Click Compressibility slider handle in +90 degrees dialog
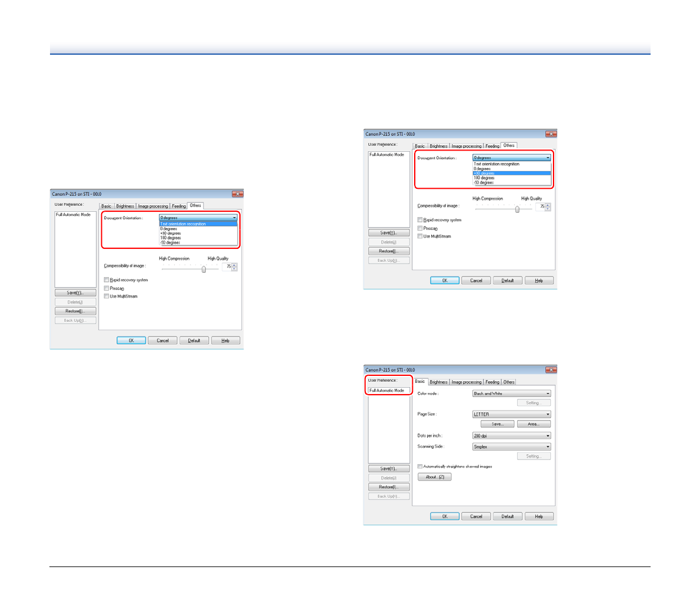 517,209
